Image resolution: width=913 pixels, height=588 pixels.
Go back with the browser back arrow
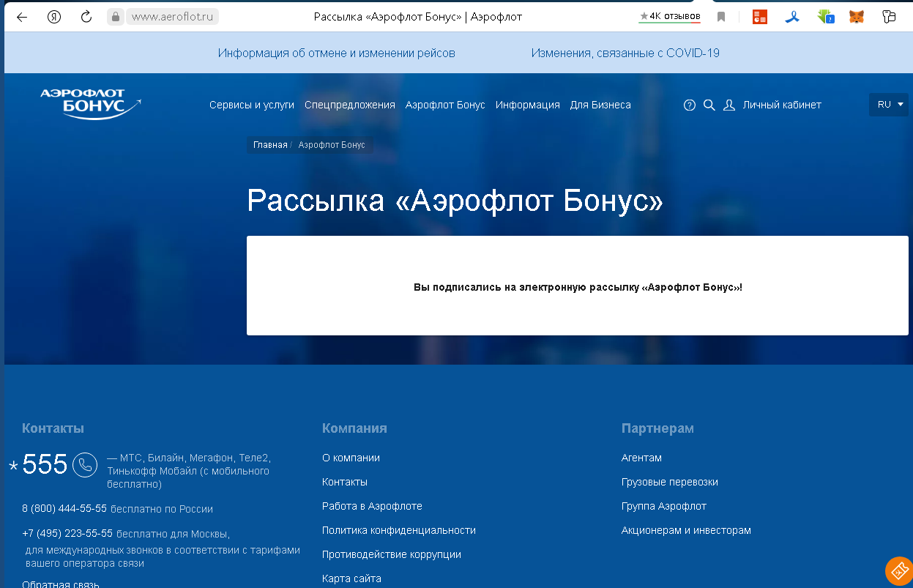tap(22, 17)
